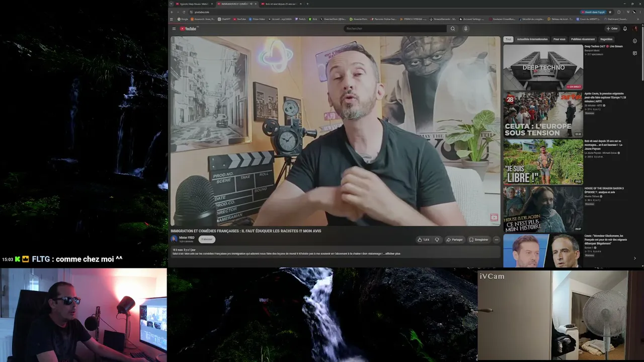Screen dimensions: 644x362
Task: Select the Pour vous filter chip
Action: (x=559, y=39)
